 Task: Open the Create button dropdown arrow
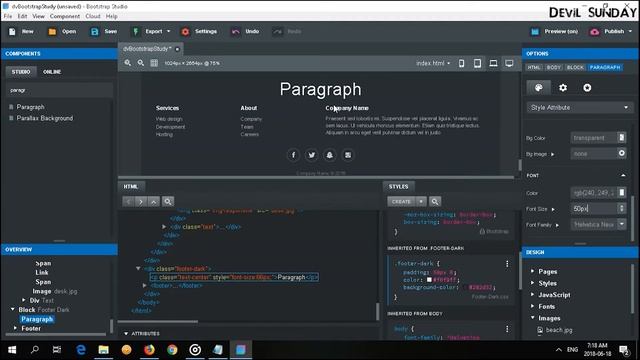point(421,201)
